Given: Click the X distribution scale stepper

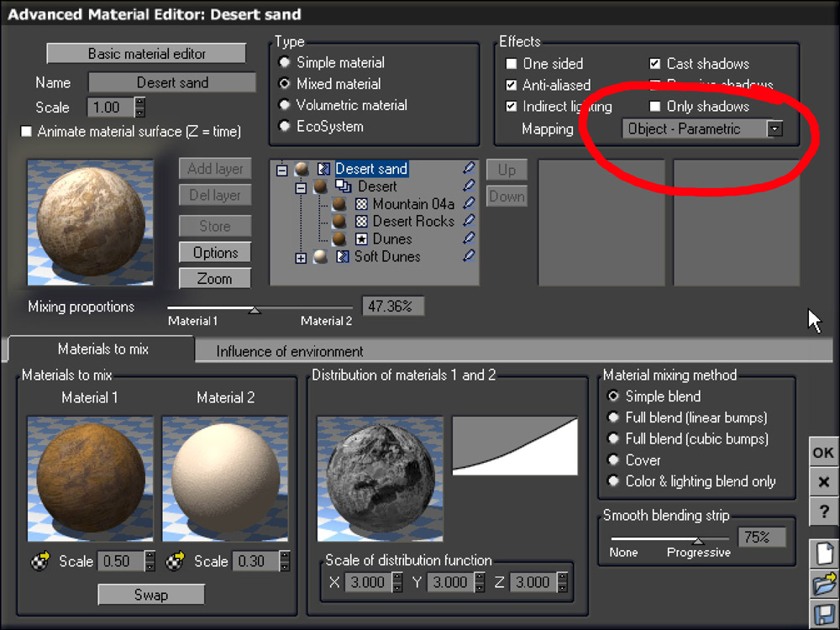Looking at the screenshot, I should coord(397,582).
